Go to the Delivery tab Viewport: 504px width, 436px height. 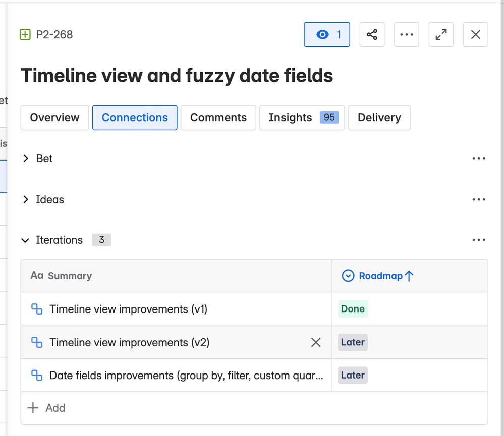pos(379,118)
